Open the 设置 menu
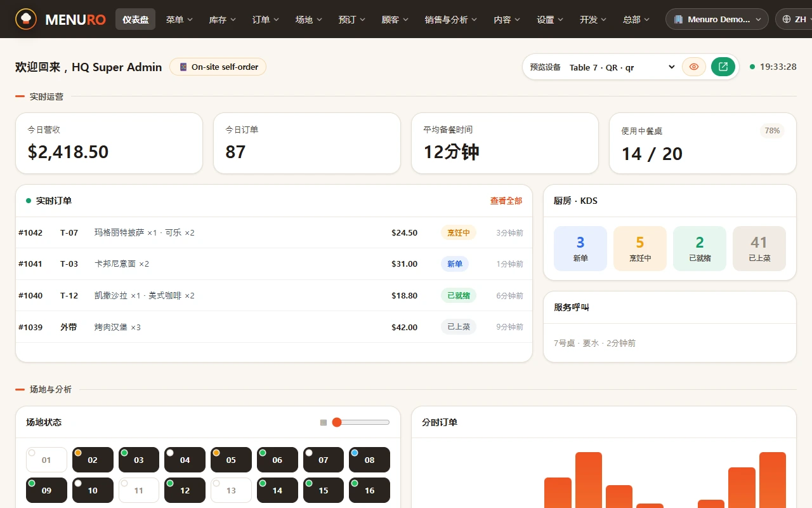 pos(550,20)
